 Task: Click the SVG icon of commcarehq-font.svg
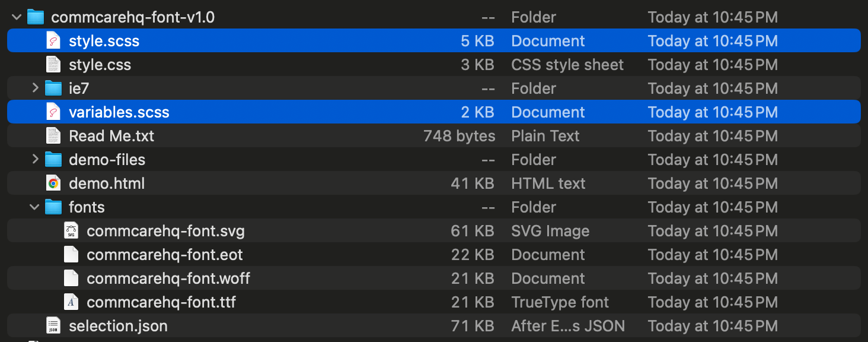coord(71,231)
